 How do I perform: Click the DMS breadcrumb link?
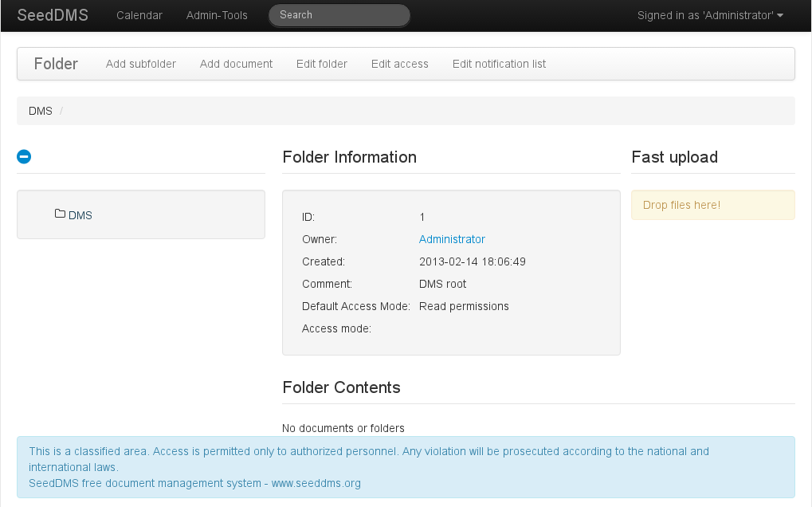tap(41, 111)
